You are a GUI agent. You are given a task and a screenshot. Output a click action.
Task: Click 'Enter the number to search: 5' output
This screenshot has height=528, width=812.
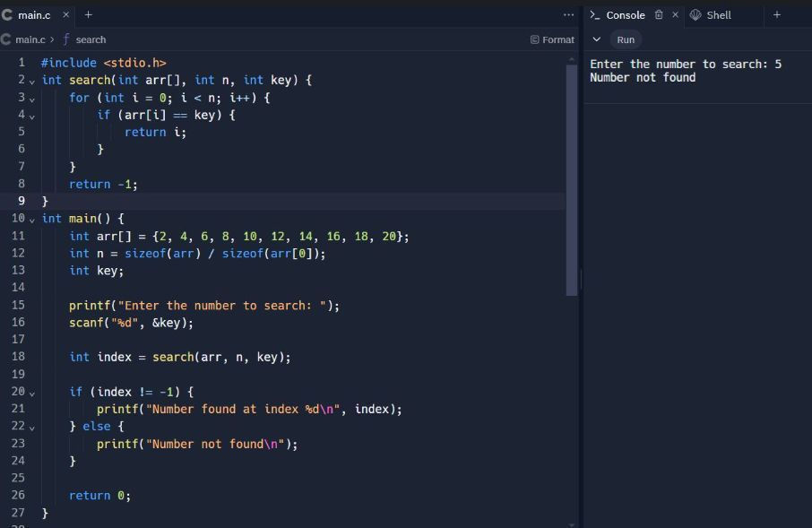click(x=686, y=65)
